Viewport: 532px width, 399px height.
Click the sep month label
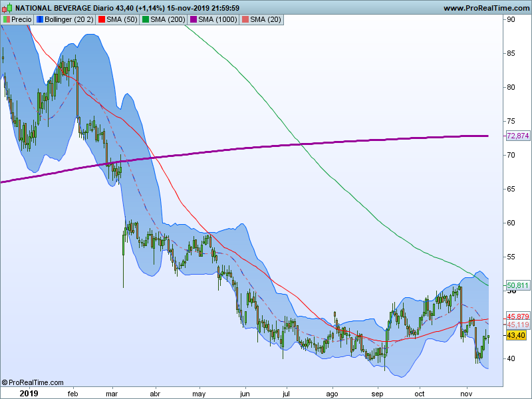pos(377,394)
